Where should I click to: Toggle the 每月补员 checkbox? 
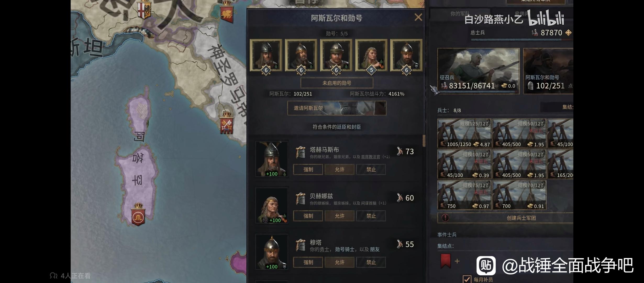point(467,279)
